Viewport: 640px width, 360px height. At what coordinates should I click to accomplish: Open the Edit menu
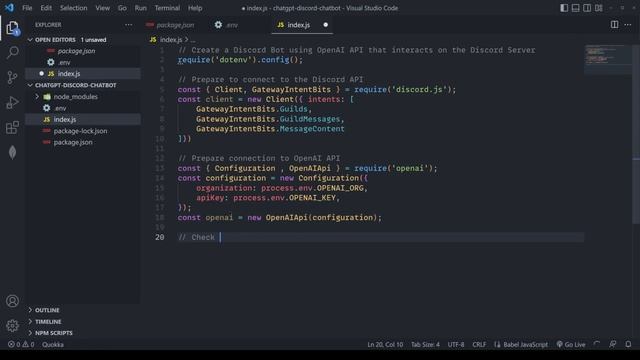point(46,8)
